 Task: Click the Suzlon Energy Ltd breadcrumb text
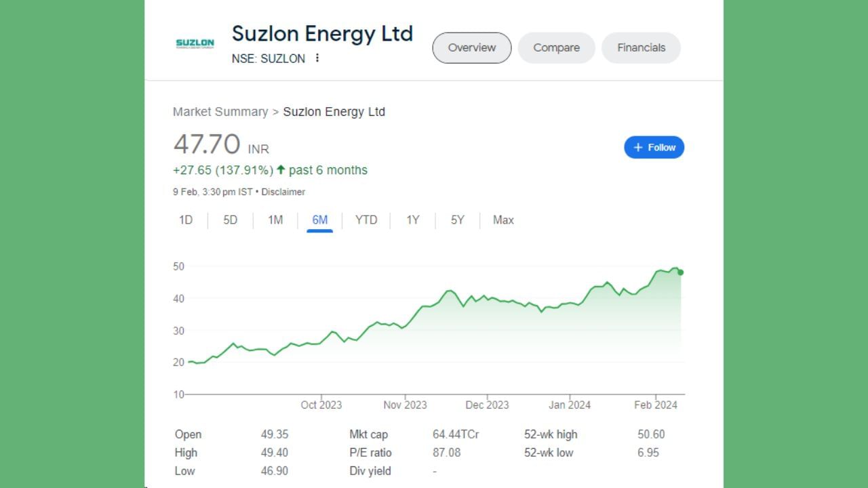[334, 112]
